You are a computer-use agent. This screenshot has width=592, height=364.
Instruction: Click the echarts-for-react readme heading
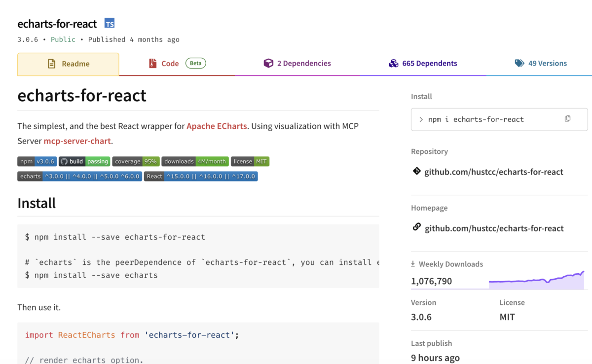(x=82, y=95)
